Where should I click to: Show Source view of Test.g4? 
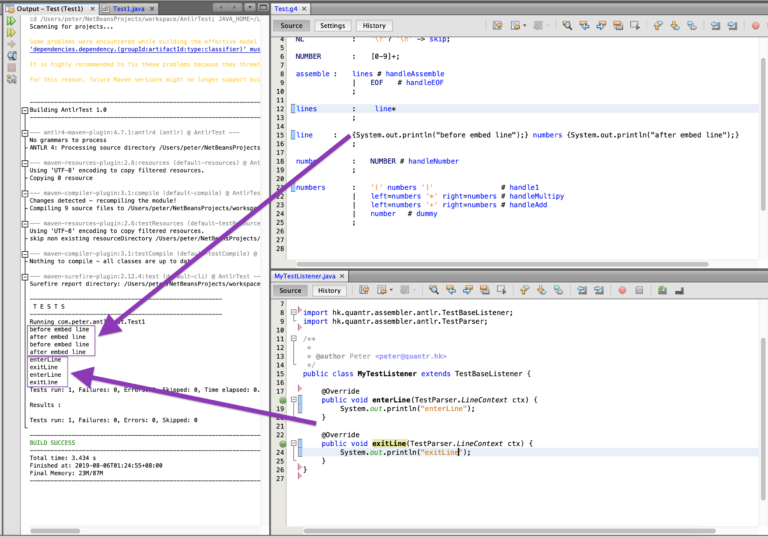point(291,25)
